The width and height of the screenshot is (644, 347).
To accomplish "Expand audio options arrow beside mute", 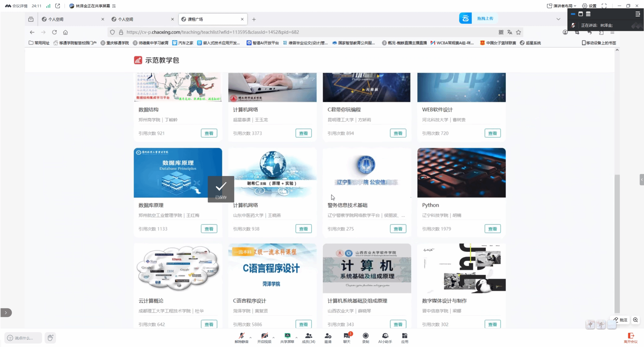I will click(250, 338).
